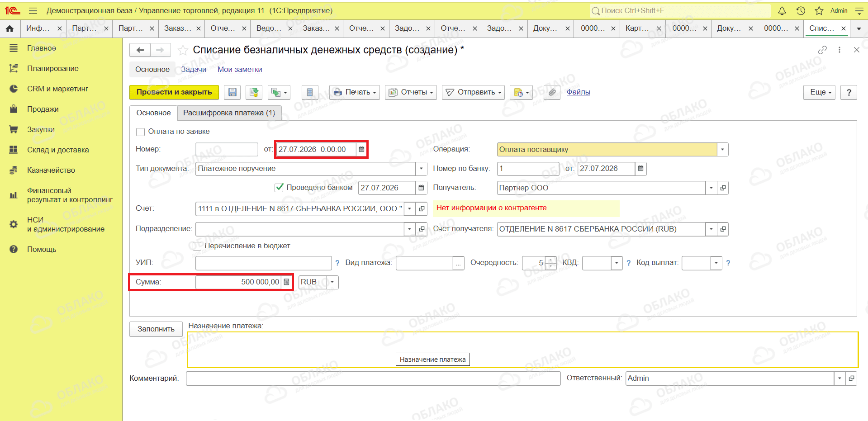Open the Файлы link

tap(579, 92)
